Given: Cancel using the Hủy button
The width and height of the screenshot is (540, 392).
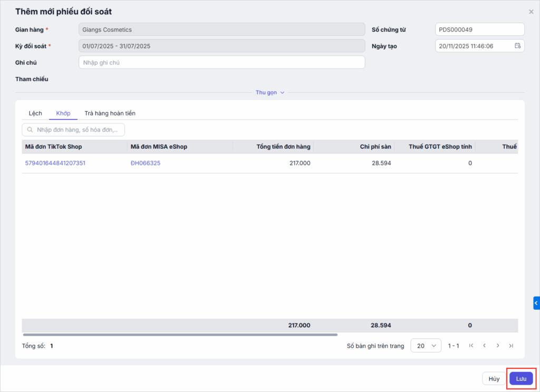Looking at the screenshot, I should point(494,378).
